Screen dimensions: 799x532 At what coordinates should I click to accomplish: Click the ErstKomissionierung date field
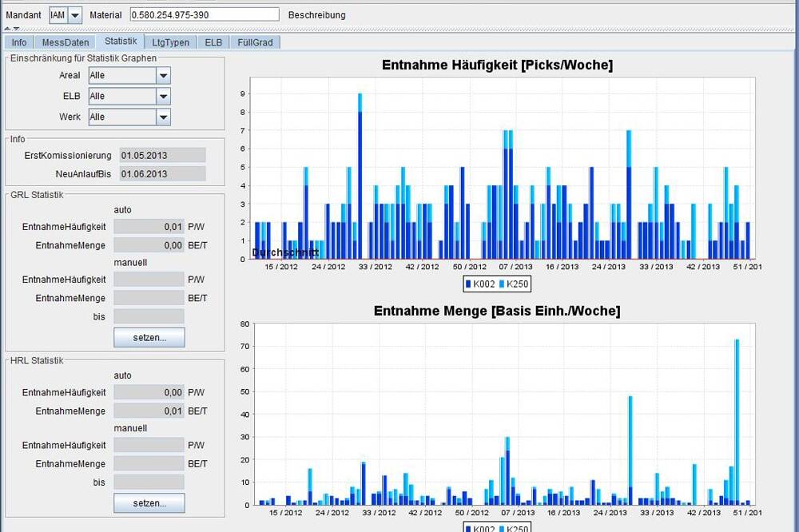coord(162,155)
